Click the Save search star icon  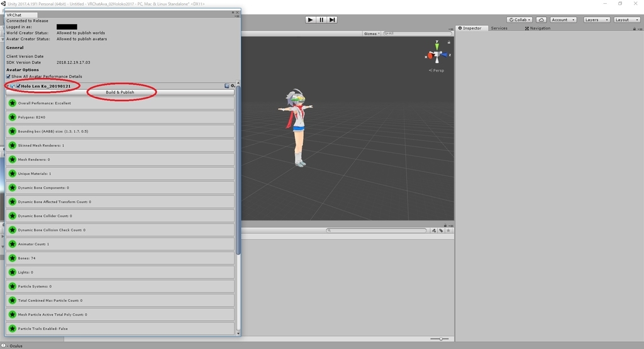pos(448,230)
